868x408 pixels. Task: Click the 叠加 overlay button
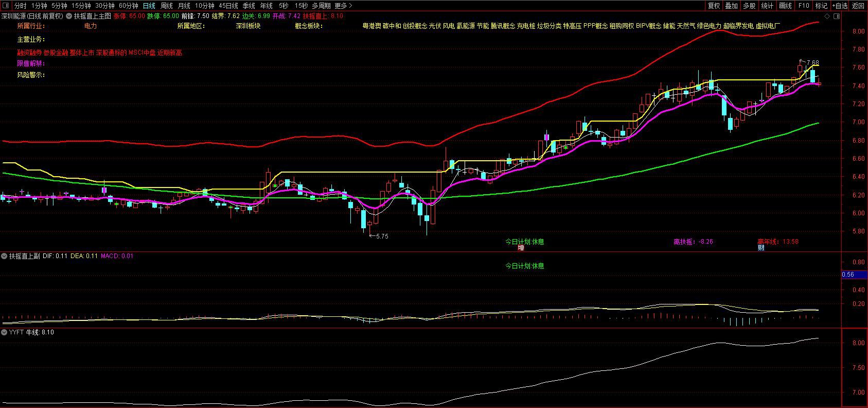click(x=731, y=6)
